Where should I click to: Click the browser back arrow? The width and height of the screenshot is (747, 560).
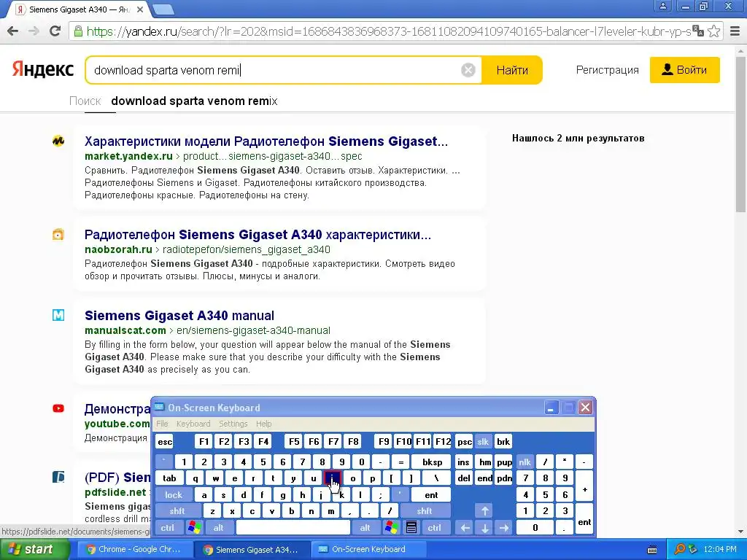pyautogui.click(x=13, y=31)
